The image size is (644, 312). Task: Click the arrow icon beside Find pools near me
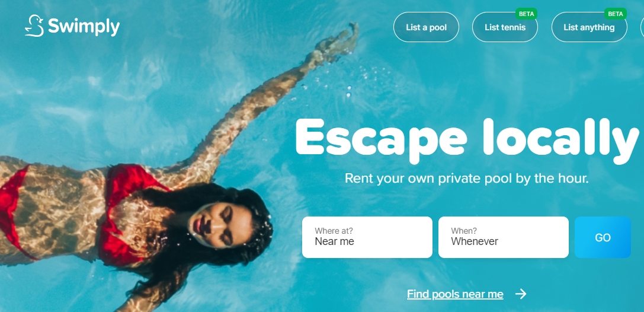point(521,294)
